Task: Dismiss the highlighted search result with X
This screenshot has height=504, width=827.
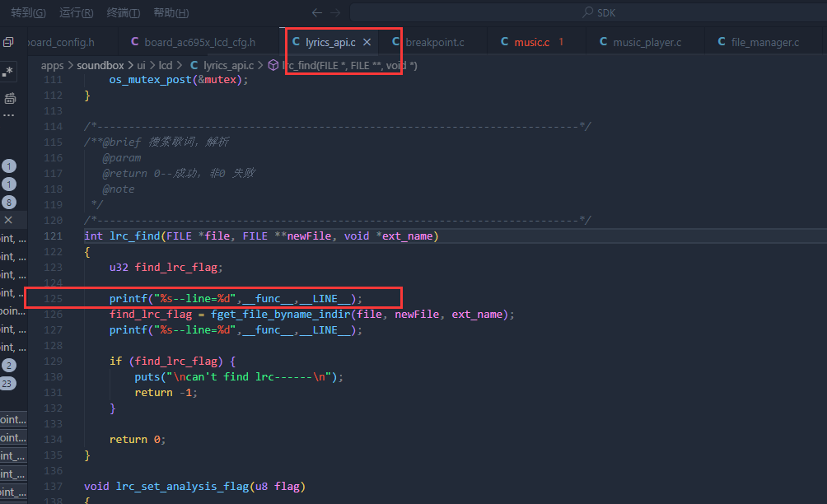Action: (x=8, y=220)
